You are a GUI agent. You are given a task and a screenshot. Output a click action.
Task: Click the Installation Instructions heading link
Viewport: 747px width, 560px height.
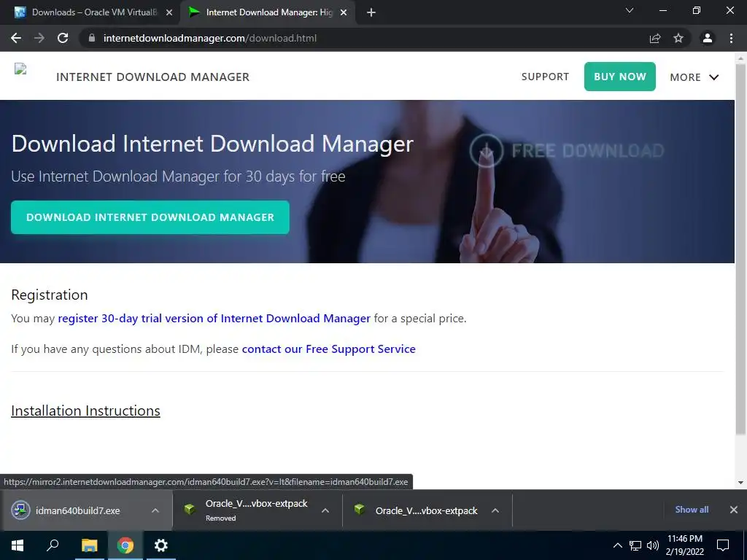[x=86, y=411]
